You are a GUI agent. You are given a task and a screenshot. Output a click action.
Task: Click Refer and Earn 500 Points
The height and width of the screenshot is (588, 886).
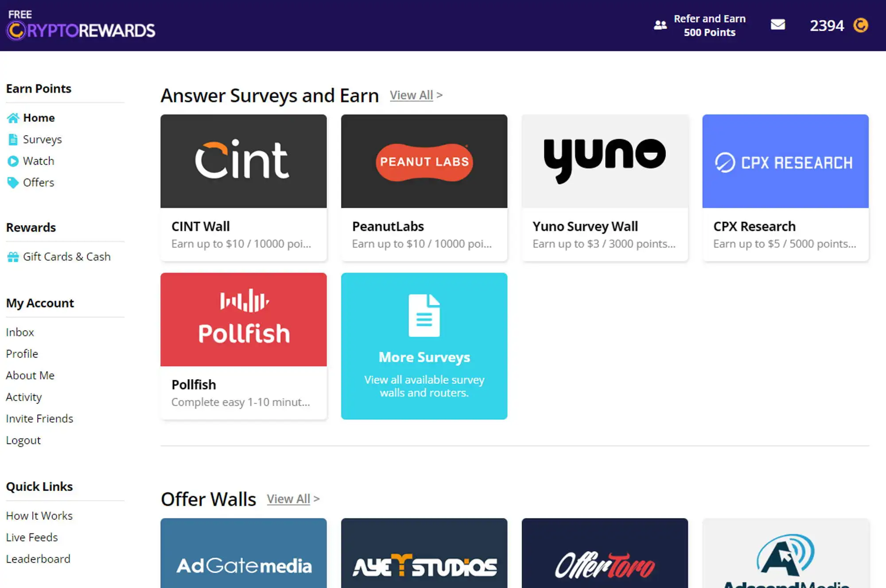710,25
